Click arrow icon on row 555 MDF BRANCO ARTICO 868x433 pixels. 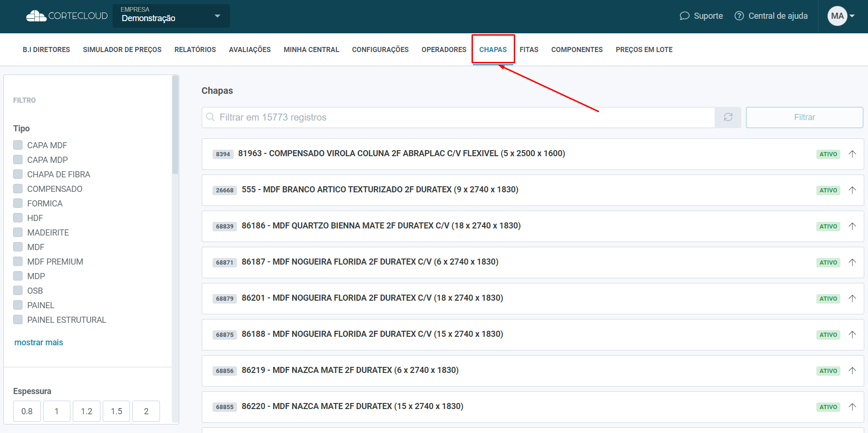[x=853, y=190]
